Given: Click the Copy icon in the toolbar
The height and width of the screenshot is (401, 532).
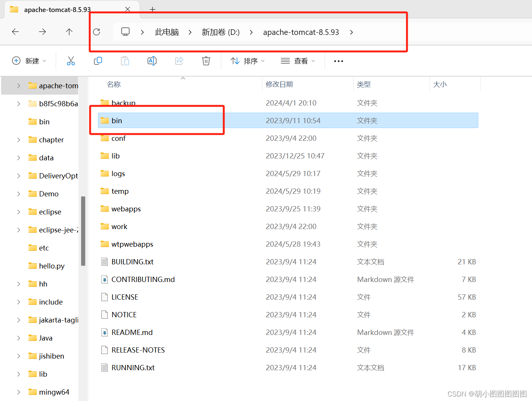Looking at the screenshot, I should (98, 60).
